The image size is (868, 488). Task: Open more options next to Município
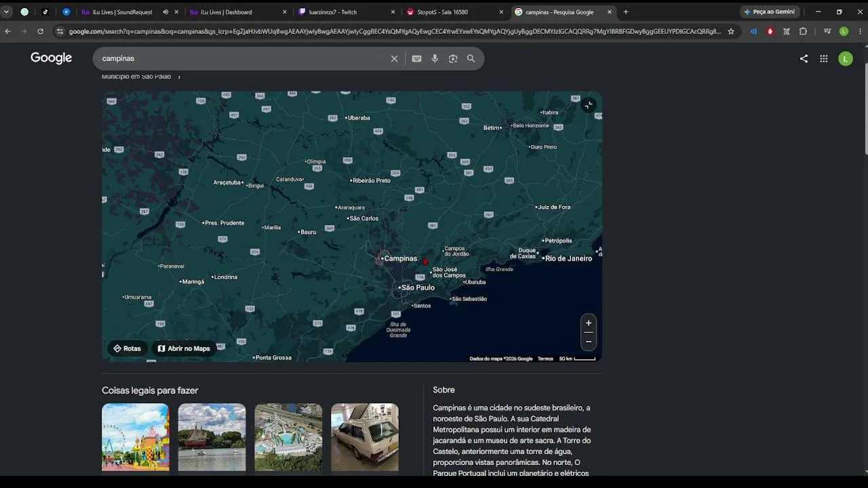(x=179, y=77)
